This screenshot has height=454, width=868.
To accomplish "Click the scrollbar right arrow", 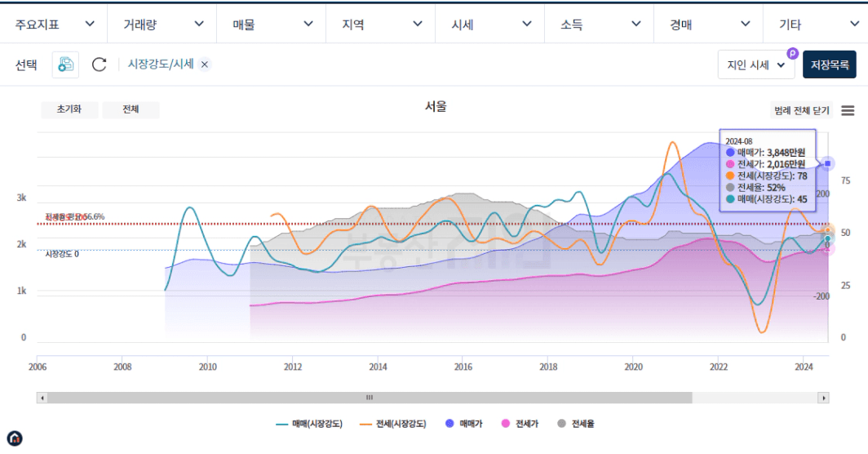I will click(823, 398).
